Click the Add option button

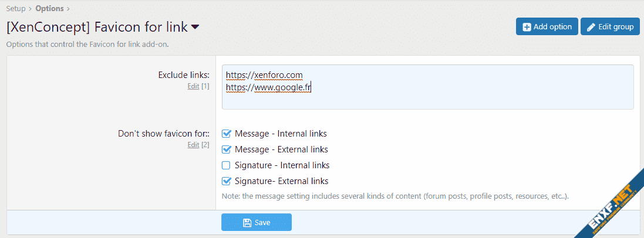(547, 27)
